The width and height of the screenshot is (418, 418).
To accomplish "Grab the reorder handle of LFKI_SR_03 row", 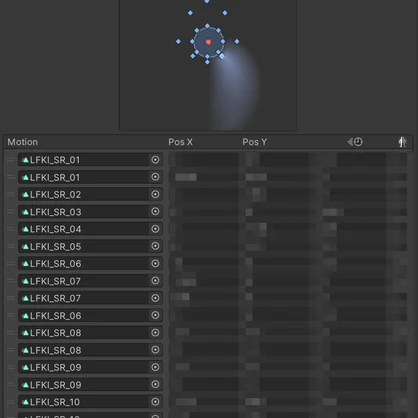I will click(11, 212).
